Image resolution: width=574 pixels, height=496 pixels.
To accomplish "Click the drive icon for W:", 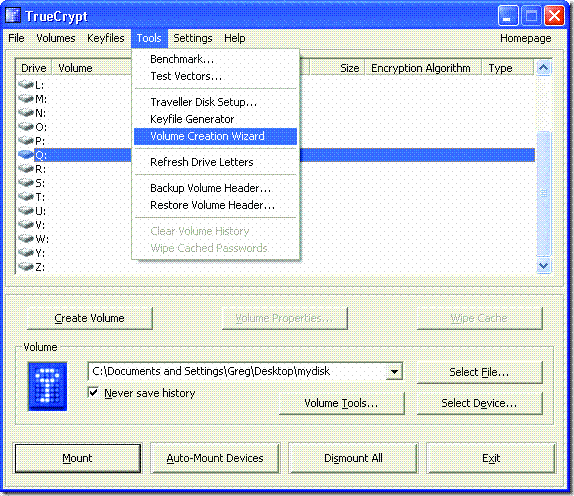I will click(x=26, y=239).
